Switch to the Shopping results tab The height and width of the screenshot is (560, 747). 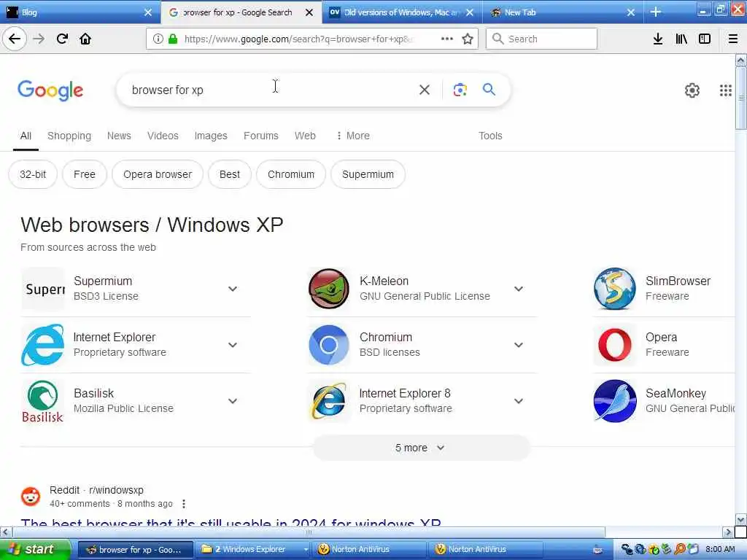(x=69, y=136)
